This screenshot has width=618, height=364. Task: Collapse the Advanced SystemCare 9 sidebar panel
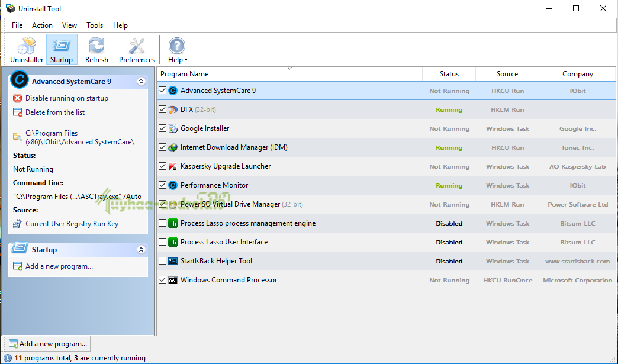[141, 82]
